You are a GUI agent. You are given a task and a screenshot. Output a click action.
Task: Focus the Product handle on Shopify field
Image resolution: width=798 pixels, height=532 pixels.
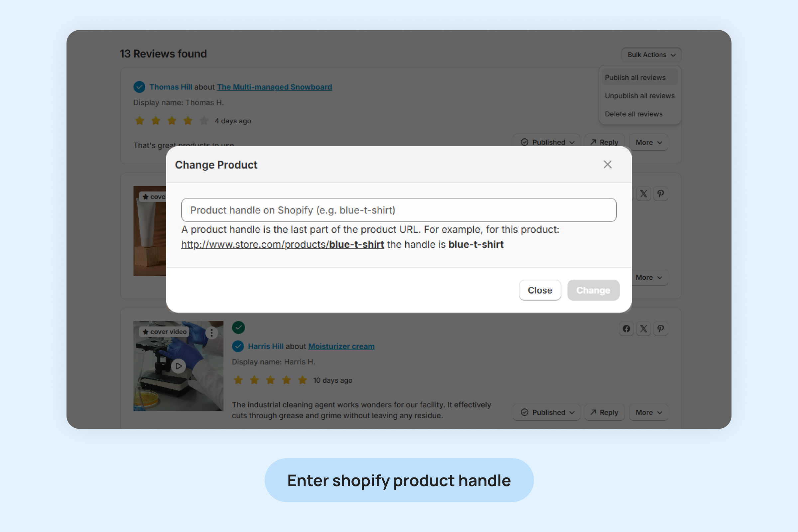point(399,210)
